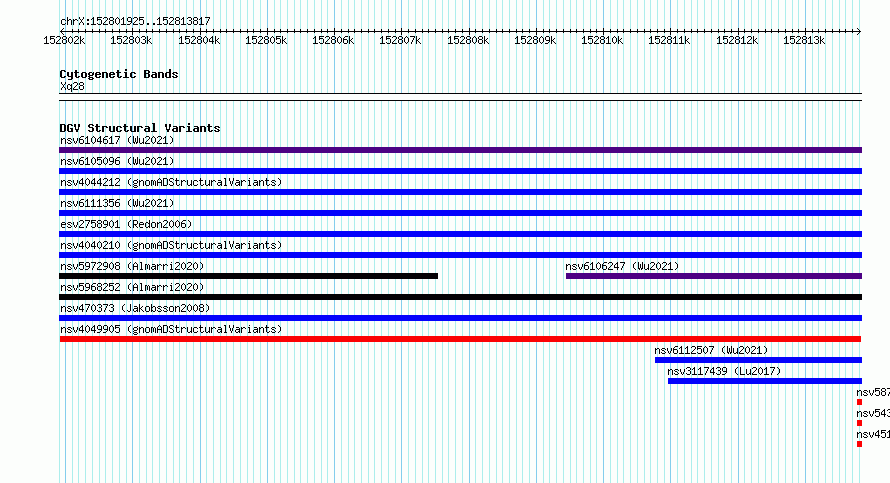Open the nsv5968252 (Almarri2020) black bar
890x483 pixels.
pyautogui.click(x=460, y=297)
